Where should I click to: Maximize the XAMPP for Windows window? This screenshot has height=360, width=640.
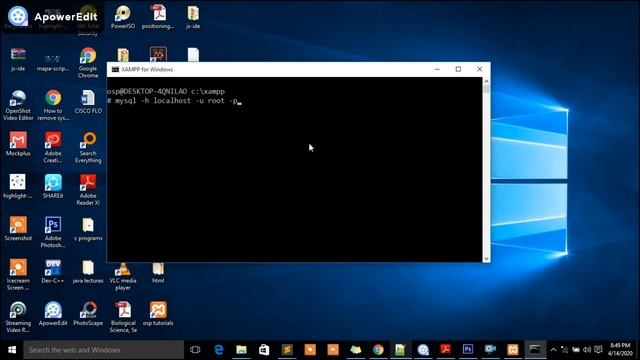[x=458, y=69]
